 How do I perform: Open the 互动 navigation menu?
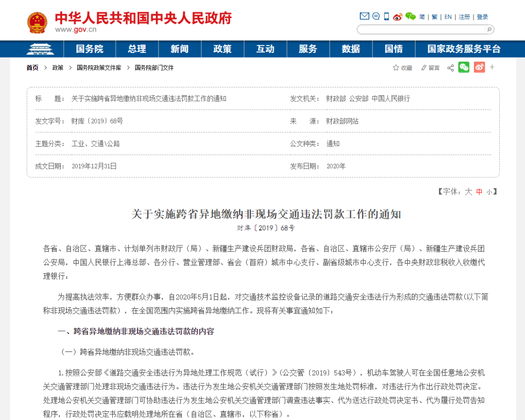[x=265, y=49]
